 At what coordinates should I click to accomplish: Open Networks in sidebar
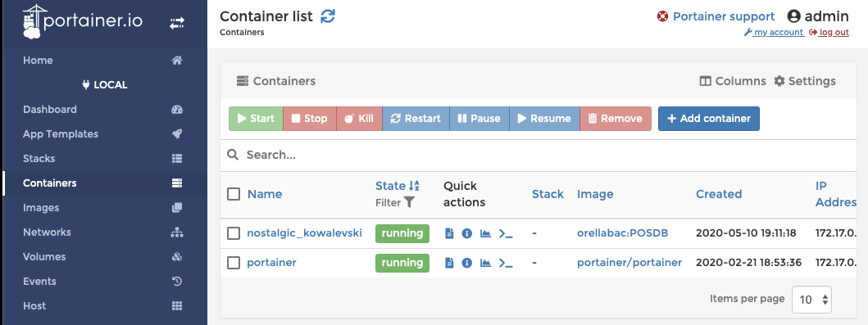coord(103,232)
